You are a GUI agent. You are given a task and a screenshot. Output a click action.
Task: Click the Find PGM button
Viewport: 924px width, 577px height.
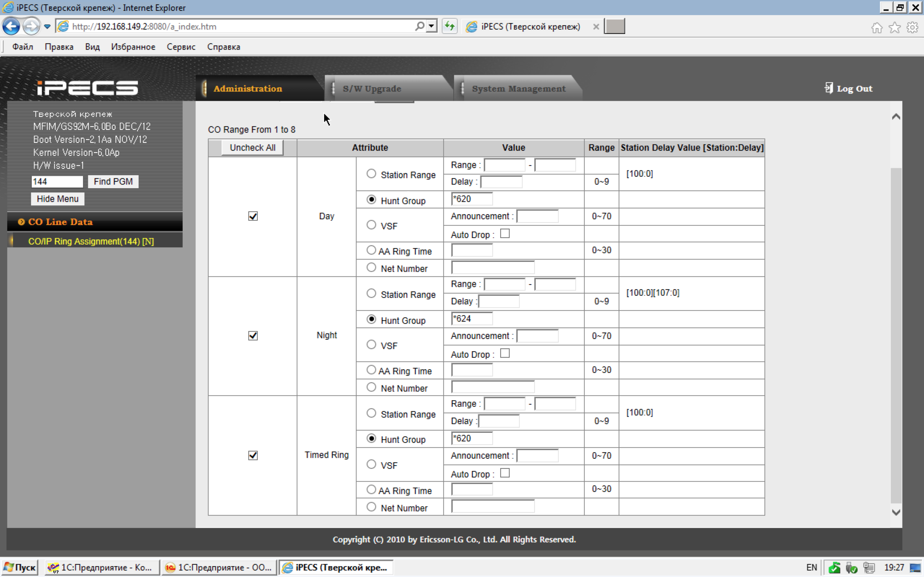(113, 181)
